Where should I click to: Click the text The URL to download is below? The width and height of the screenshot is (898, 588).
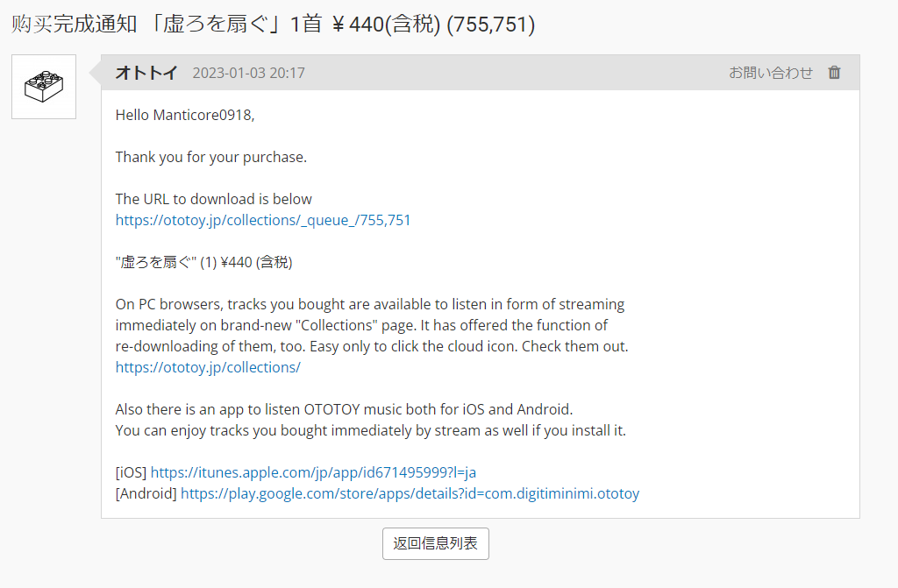point(214,199)
